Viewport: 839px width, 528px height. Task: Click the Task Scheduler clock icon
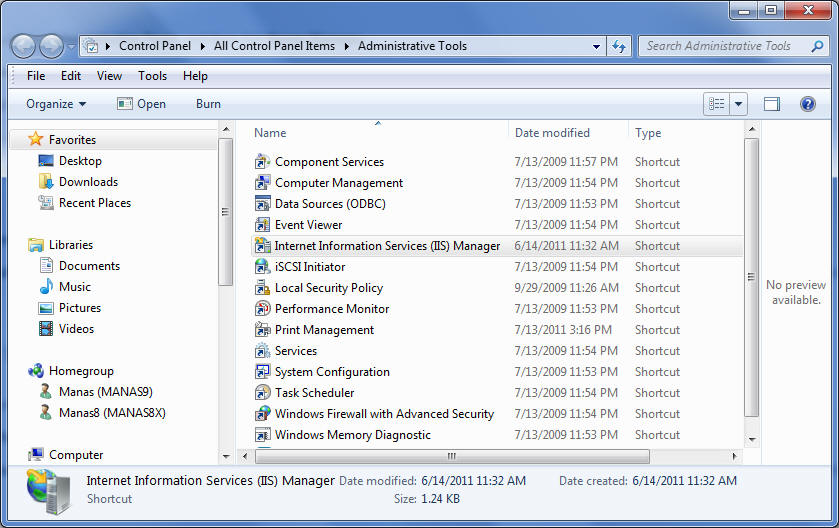[x=262, y=393]
